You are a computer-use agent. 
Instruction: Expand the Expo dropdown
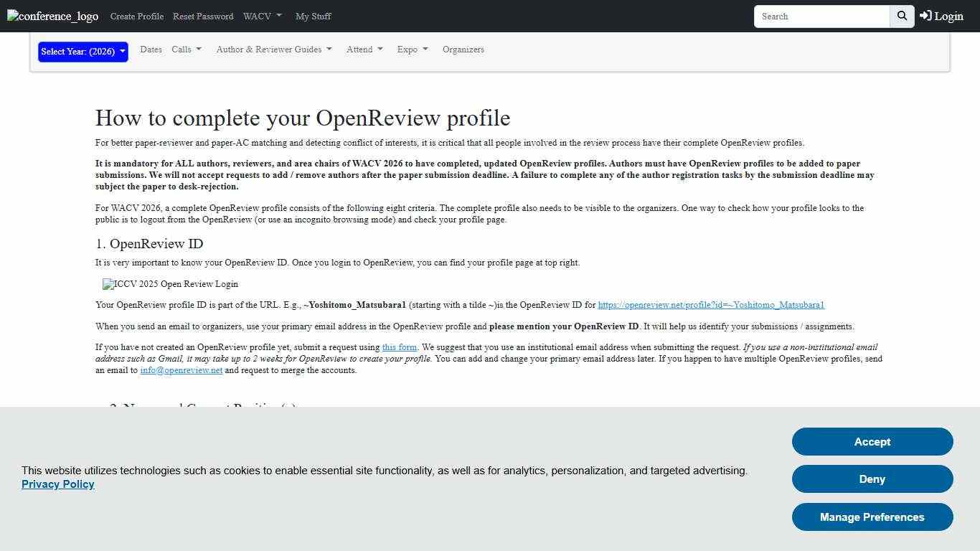pyautogui.click(x=412, y=49)
